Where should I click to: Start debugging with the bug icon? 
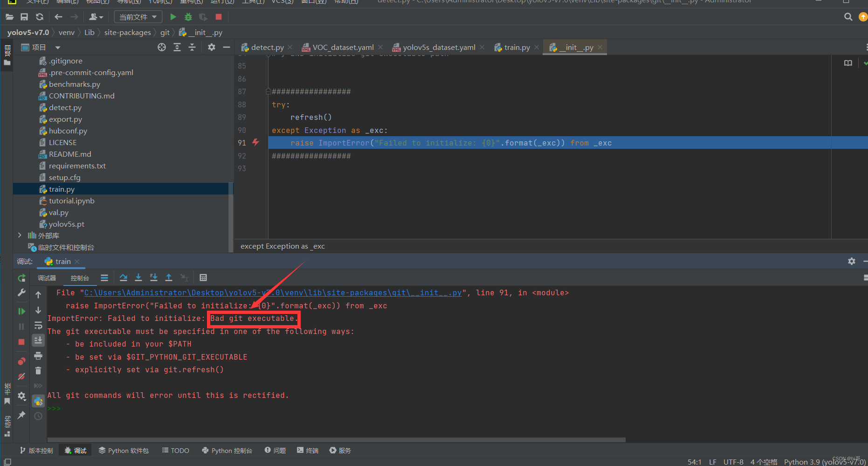point(188,17)
